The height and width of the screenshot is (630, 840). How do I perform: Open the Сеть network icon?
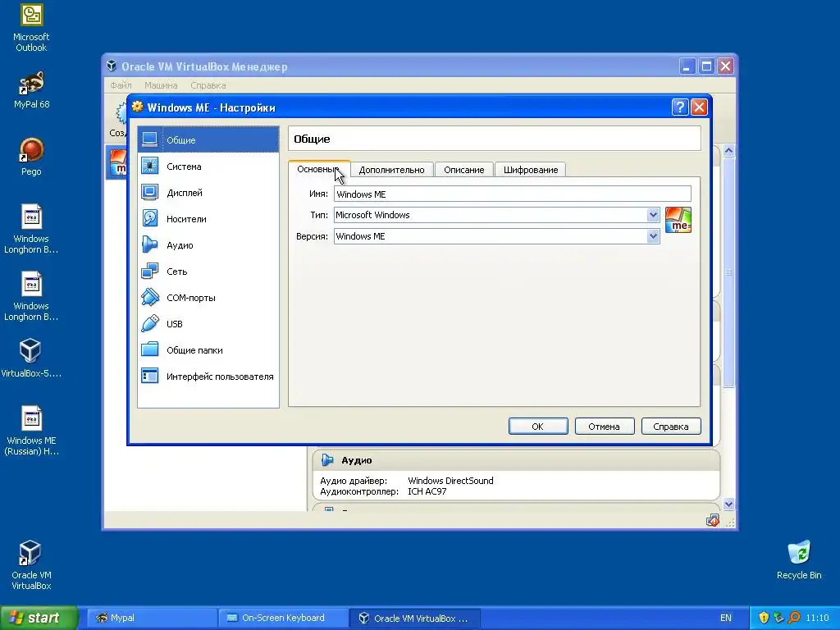coord(150,271)
